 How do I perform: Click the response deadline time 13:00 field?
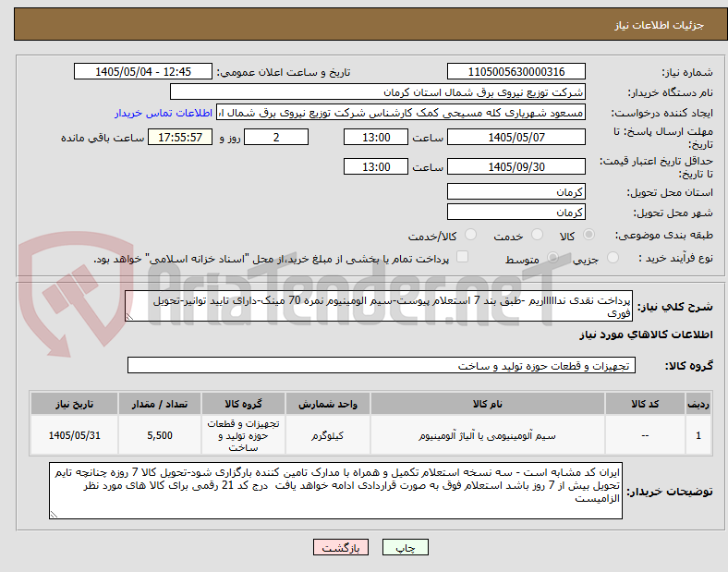point(376,137)
